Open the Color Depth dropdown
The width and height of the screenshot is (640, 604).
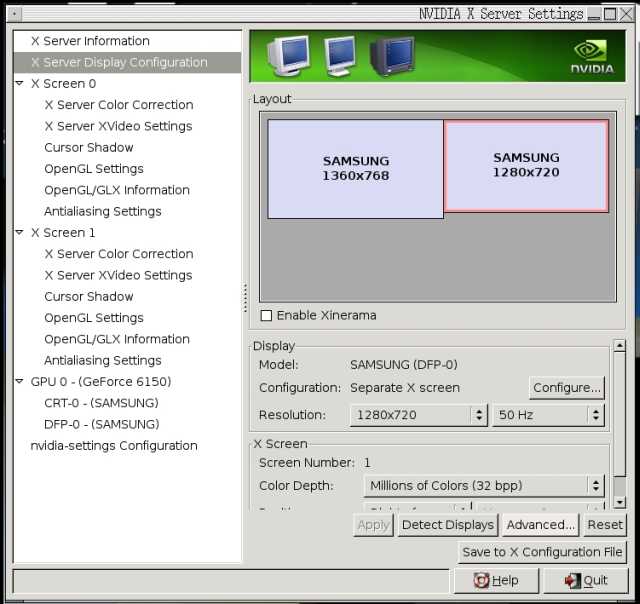click(484, 486)
